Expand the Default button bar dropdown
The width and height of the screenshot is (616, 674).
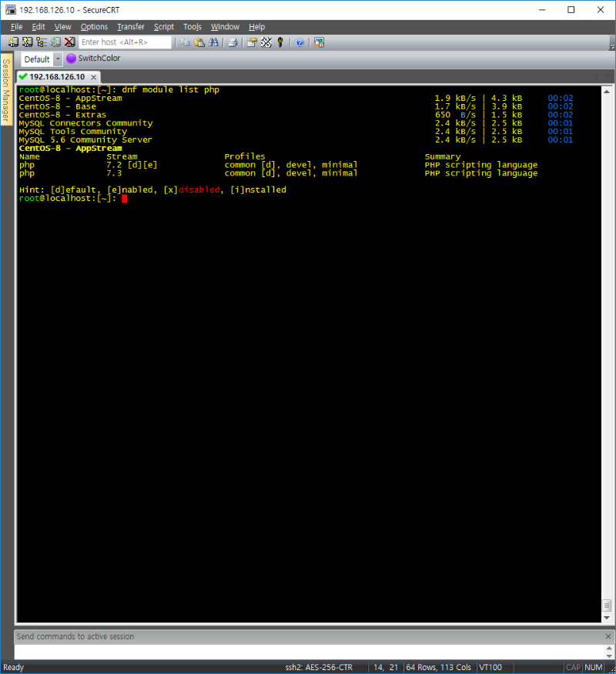(58, 59)
